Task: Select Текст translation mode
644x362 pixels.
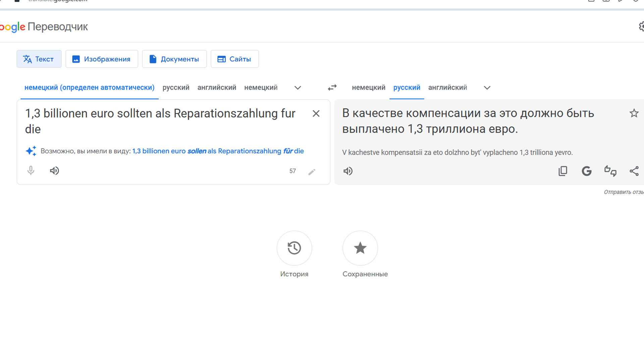Action: click(39, 59)
